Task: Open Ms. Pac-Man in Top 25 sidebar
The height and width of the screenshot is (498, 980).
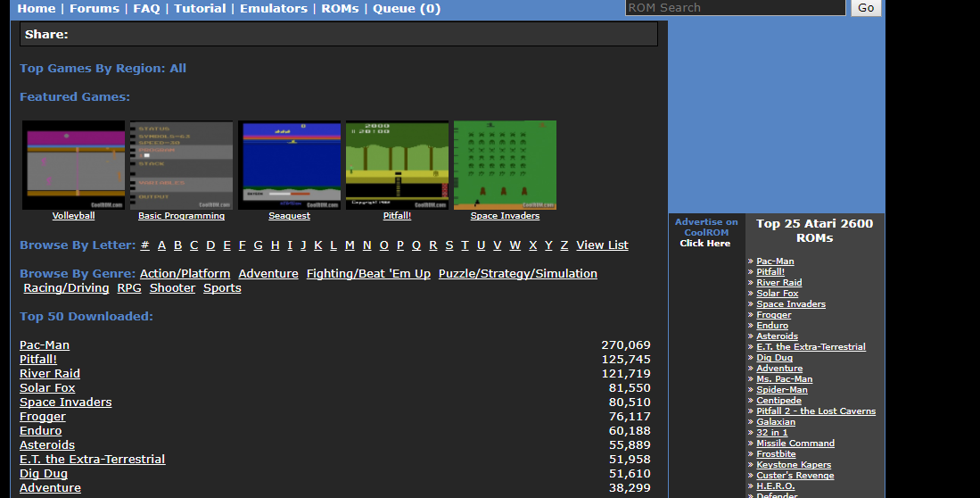Action: click(785, 379)
